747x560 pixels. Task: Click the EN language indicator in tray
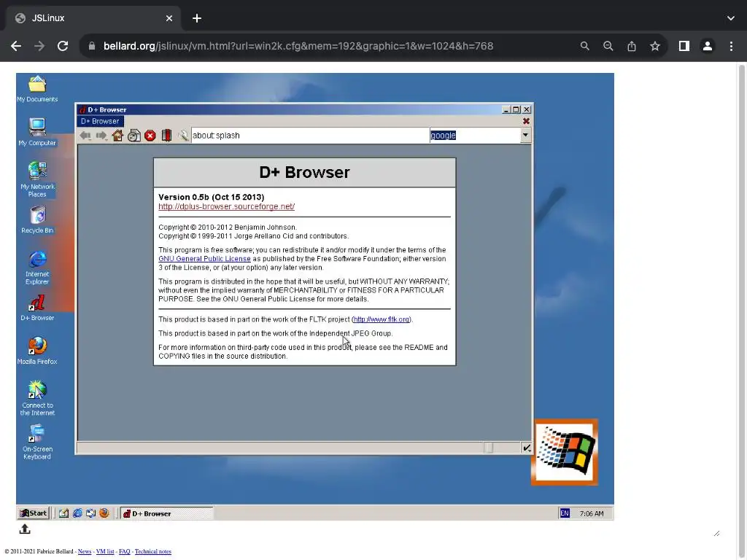(x=565, y=513)
